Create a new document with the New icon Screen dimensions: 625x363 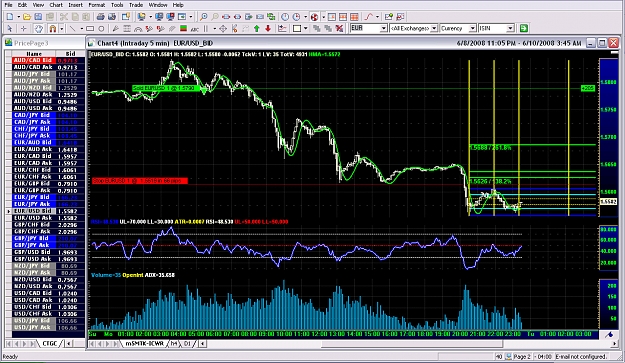pos(10,17)
